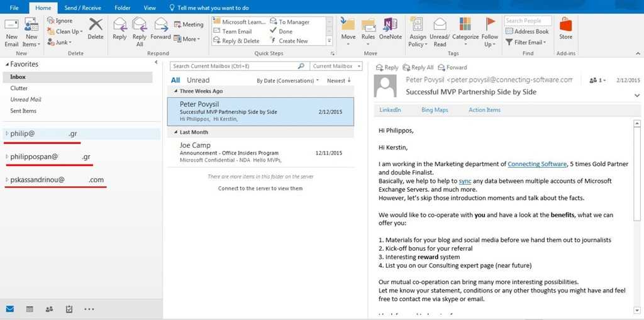Minimize the folder pane
This screenshot has width=644, height=320.
156,62
